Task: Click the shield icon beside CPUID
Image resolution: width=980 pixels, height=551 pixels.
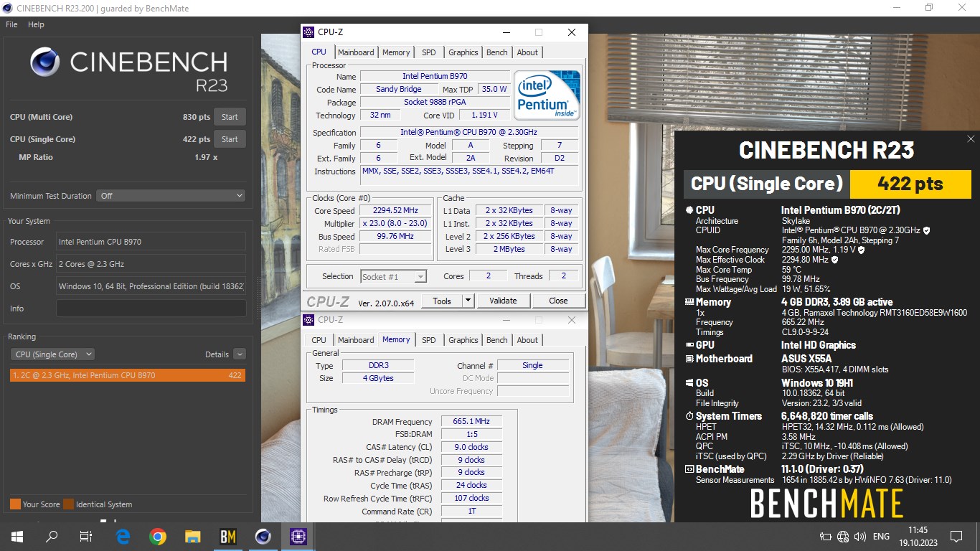Action: coord(927,230)
